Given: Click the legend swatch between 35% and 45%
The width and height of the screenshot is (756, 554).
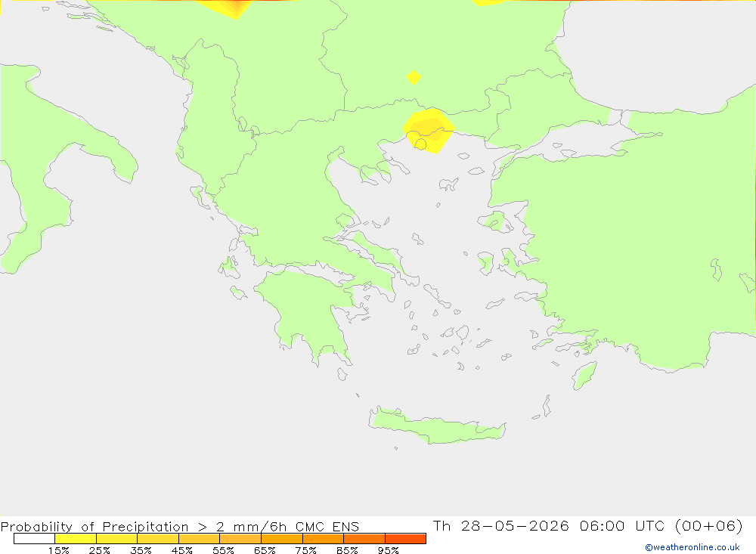Looking at the screenshot, I should coord(158,539).
